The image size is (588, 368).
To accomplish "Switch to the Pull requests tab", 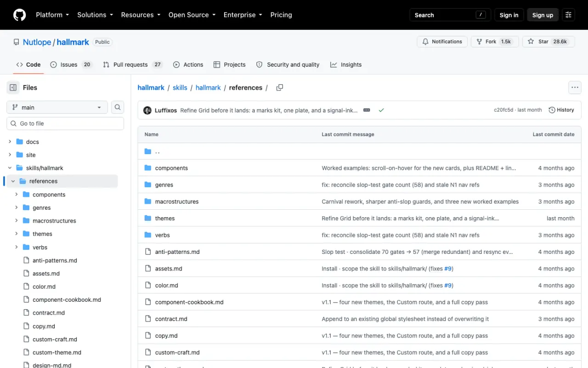I will click(133, 64).
